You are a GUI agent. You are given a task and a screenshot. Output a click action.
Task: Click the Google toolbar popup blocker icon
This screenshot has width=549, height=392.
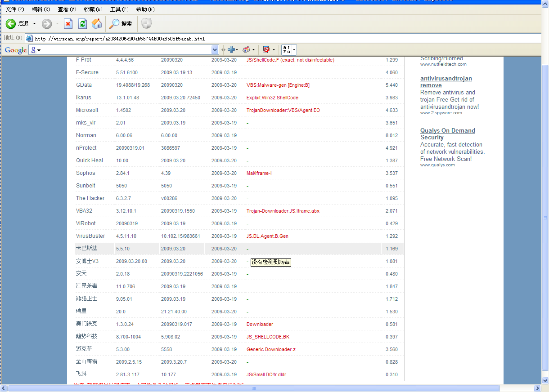[266, 50]
